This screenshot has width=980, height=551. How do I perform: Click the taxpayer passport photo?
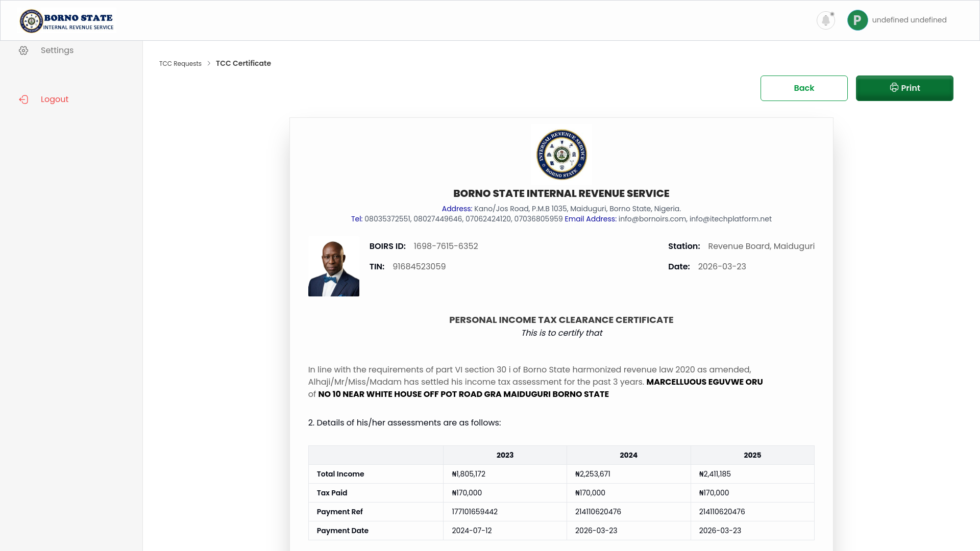click(x=334, y=267)
